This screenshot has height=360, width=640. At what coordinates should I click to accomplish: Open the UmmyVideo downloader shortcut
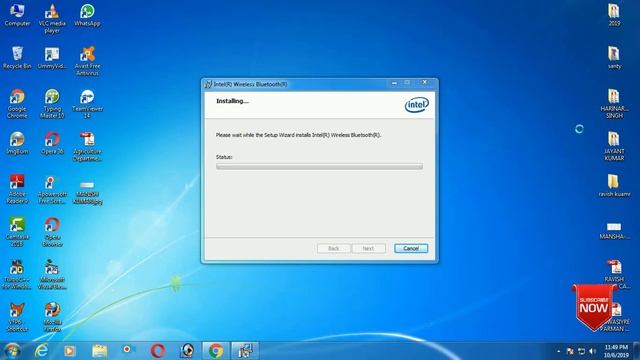click(52, 58)
